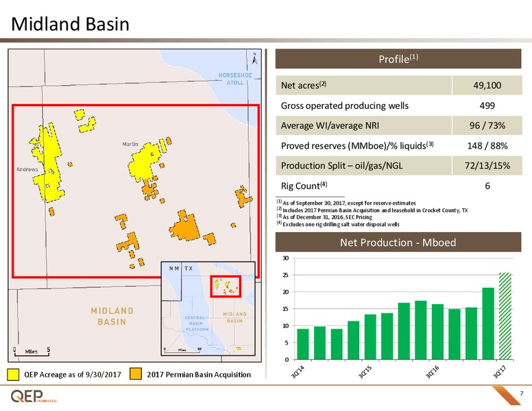Click the Midland Basin slide title
532x411 pixels.
click(70, 24)
